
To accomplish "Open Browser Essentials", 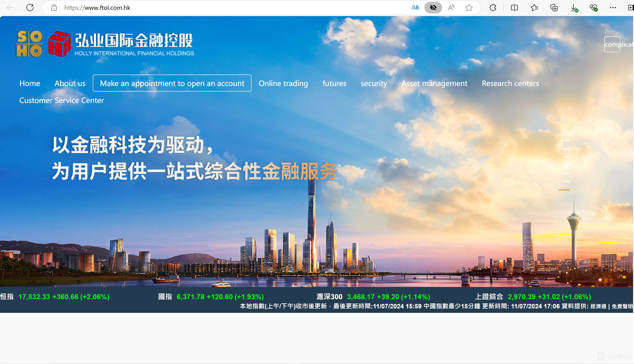I will pyautogui.click(x=593, y=8).
